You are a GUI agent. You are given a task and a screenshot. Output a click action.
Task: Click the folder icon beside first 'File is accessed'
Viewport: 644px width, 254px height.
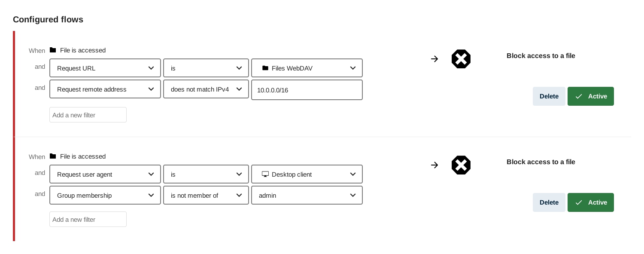pos(53,50)
